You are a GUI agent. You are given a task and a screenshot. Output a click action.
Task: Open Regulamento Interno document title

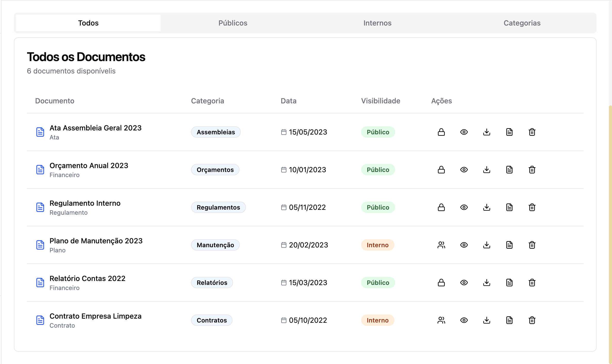coord(85,203)
